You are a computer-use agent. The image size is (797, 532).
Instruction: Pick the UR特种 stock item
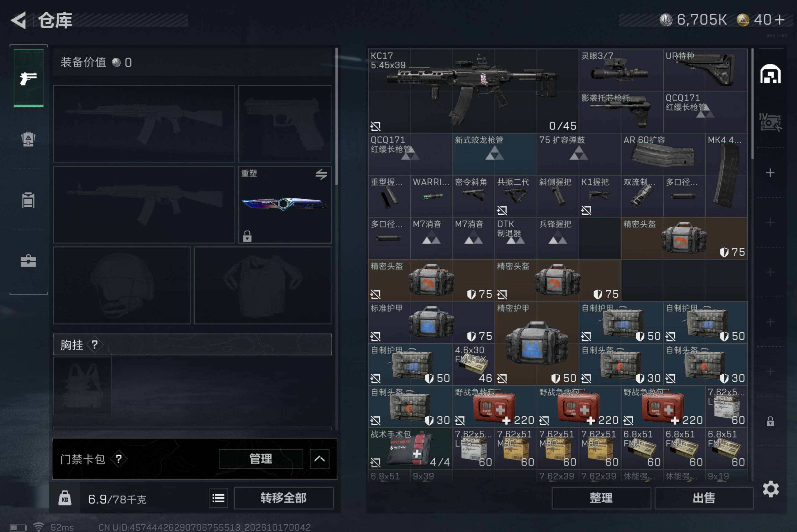tap(705, 70)
